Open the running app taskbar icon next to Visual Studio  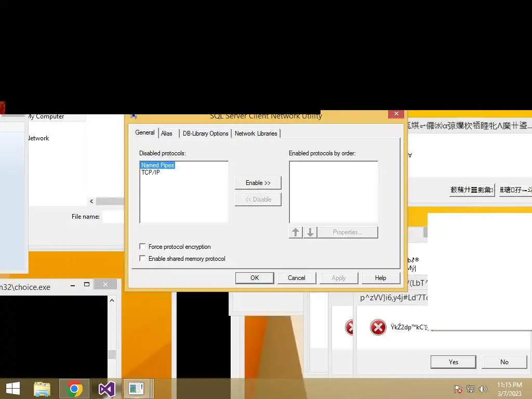click(x=137, y=389)
